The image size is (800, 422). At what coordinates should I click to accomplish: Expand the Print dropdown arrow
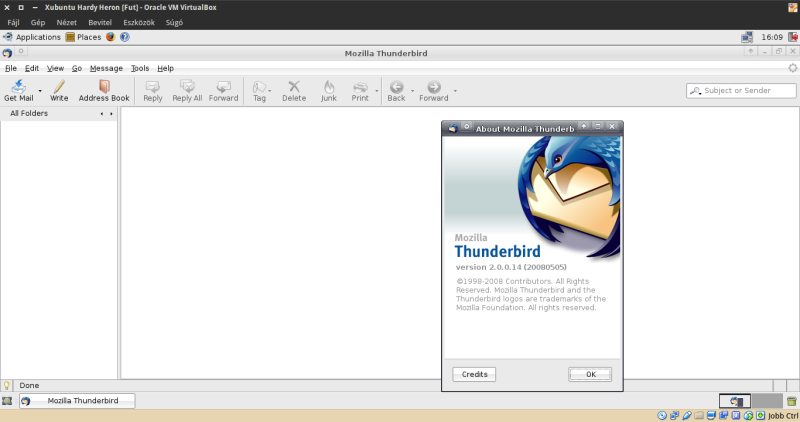377,91
